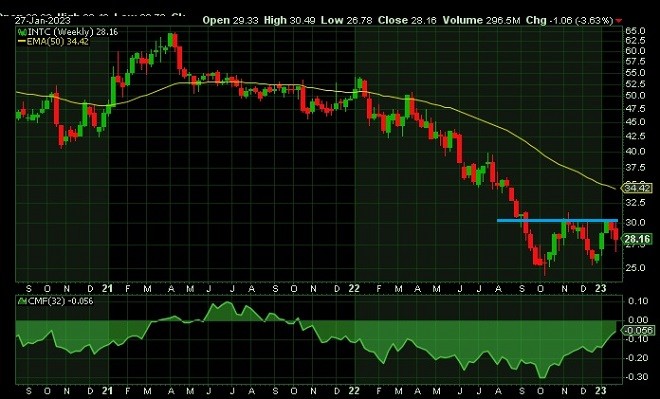Click the 34.42 EMA price tag on axis
This screenshot has height=399, width=660.
(637, 188)
